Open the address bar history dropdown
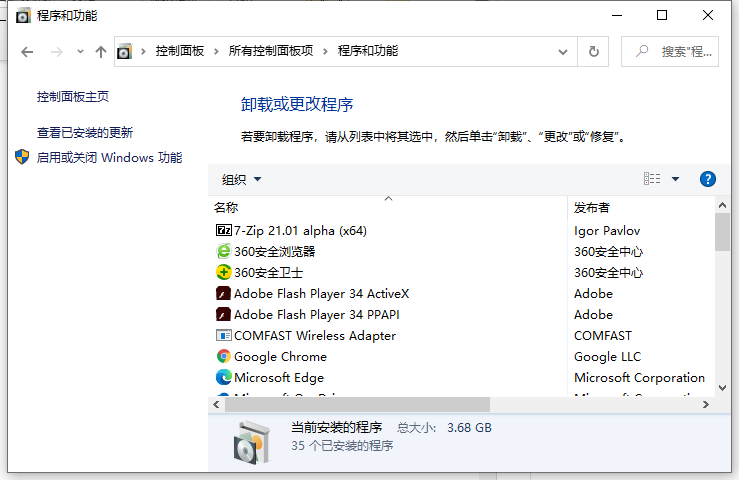Image resolution: width=739 pixels, height=480 pixels. click(x=564, y=51)
